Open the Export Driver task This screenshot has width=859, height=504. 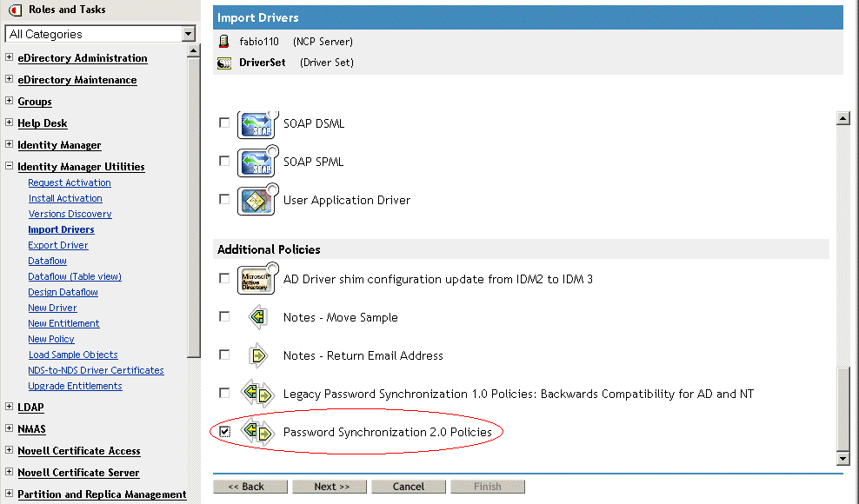(x=58, y=245)
